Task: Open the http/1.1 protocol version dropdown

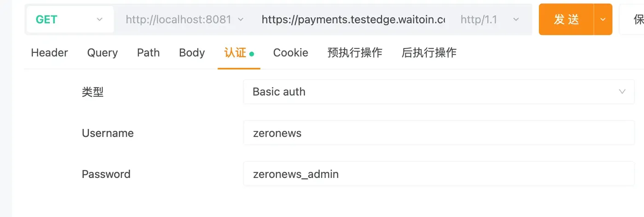Action: (489, 19)
